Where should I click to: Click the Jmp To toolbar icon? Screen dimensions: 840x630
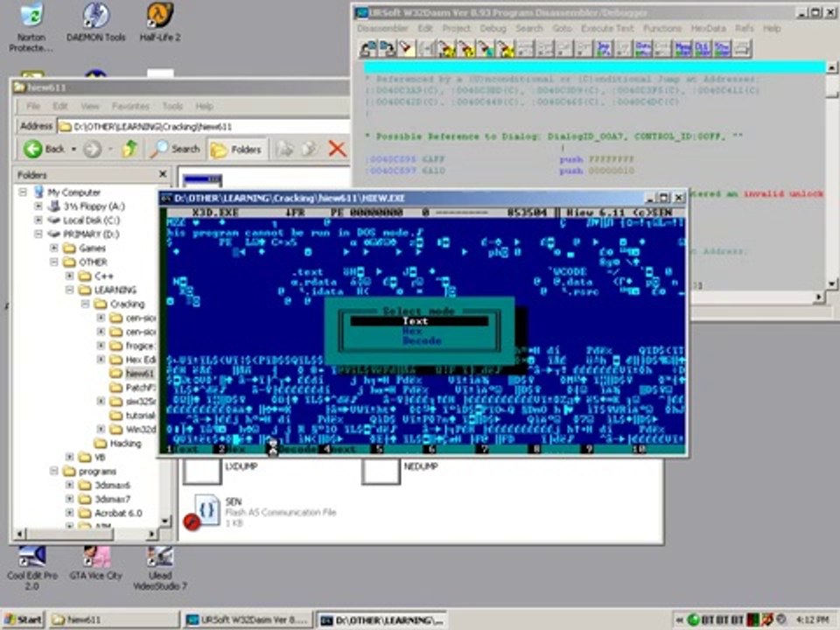605,48
